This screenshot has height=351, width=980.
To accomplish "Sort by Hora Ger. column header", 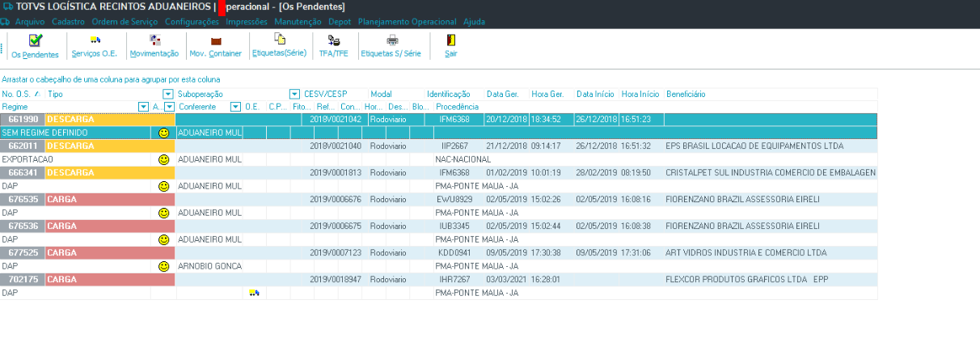I will [551, 94].
